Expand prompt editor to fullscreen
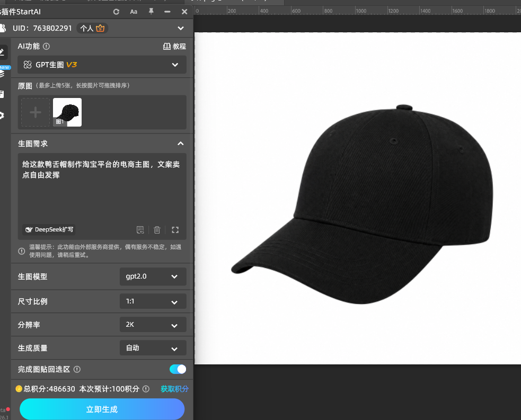521x420 pixels. pos(175,230)
